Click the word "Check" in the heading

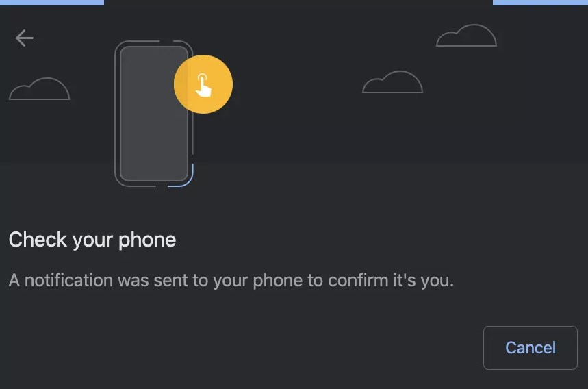pos(38,239)
